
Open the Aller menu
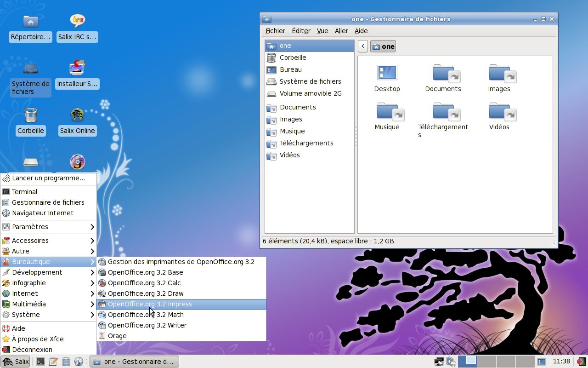(341, 31)
